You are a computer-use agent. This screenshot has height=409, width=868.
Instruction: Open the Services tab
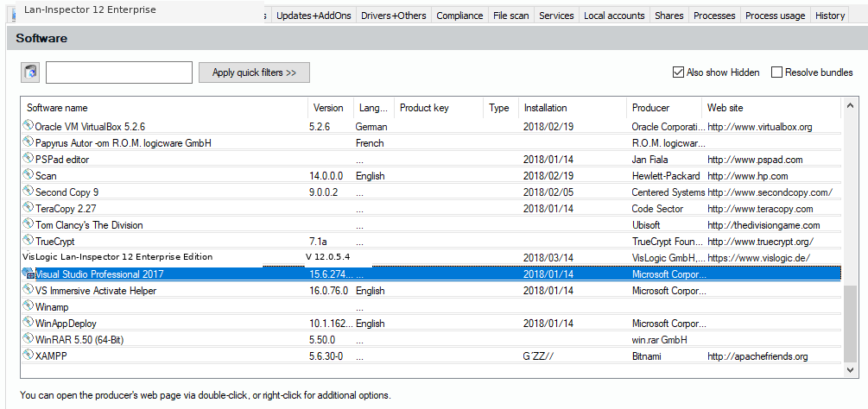[x=556, y=16]
